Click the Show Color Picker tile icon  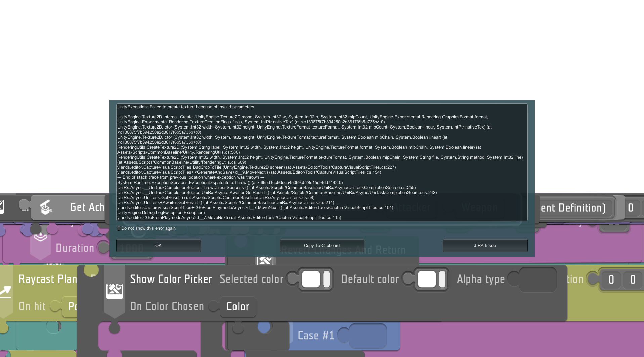(115, 291)
